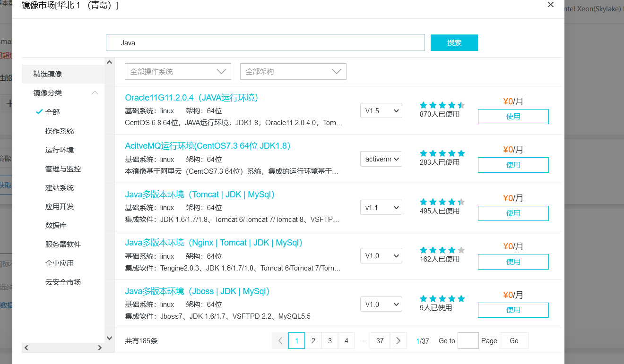Select the 服务器软件 category

(63, 245)
